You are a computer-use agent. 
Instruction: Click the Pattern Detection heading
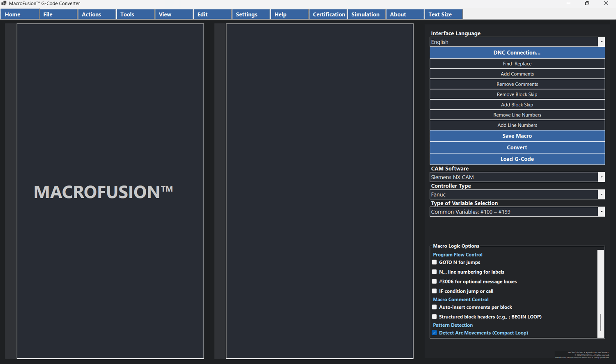tap(453, 325)
